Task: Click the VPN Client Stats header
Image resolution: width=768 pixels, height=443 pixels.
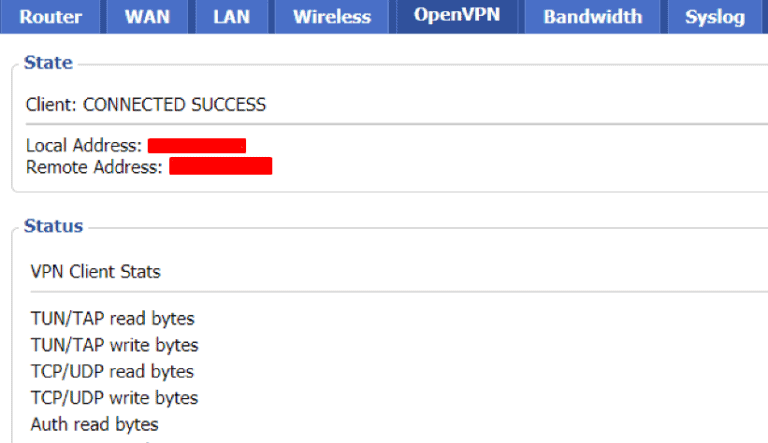Action: click(x=96, y=271)
